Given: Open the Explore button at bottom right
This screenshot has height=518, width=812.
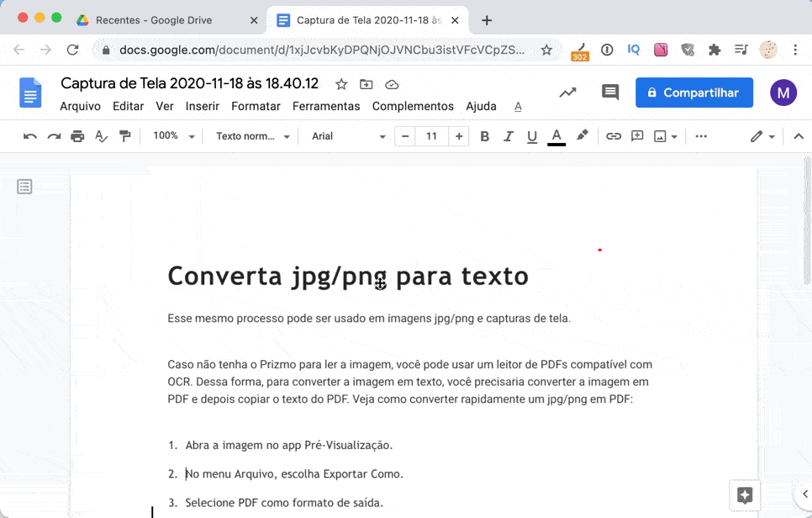Looking at the screenshot, I should tap(745, 495).
